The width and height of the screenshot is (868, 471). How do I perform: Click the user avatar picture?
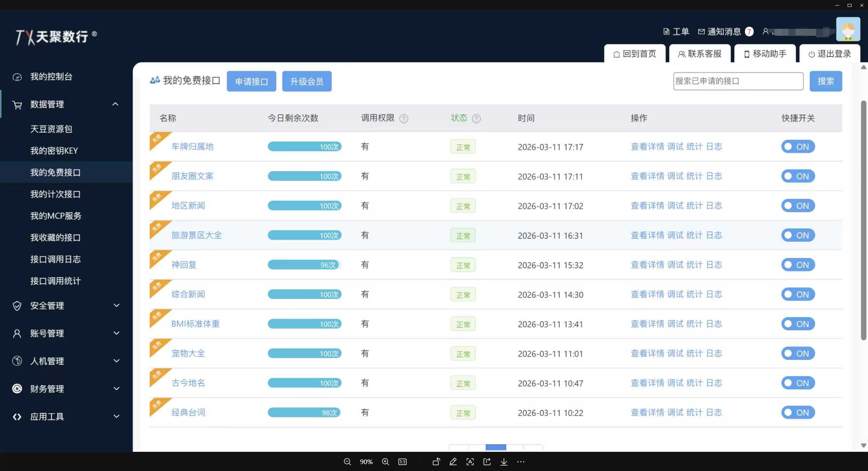click(x=848, y=29)
